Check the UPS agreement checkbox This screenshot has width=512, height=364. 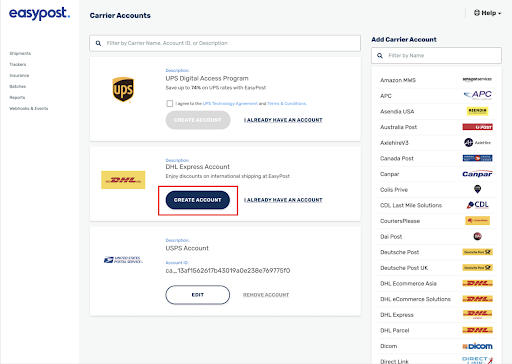pos(170,104)
